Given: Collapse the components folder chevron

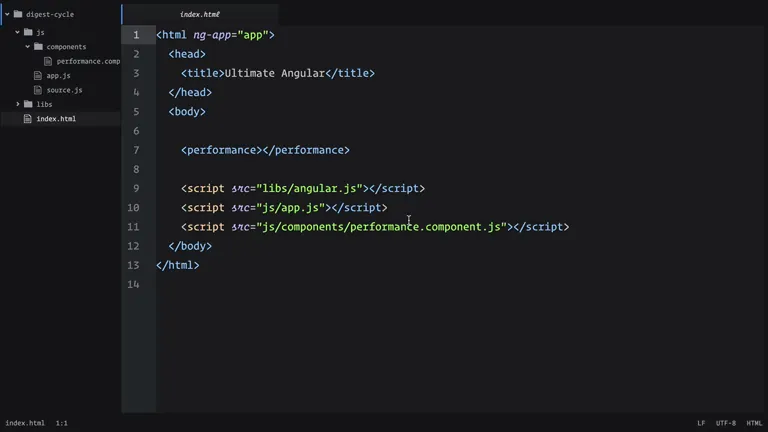Looking at the screenshot, I should (27, 47).
